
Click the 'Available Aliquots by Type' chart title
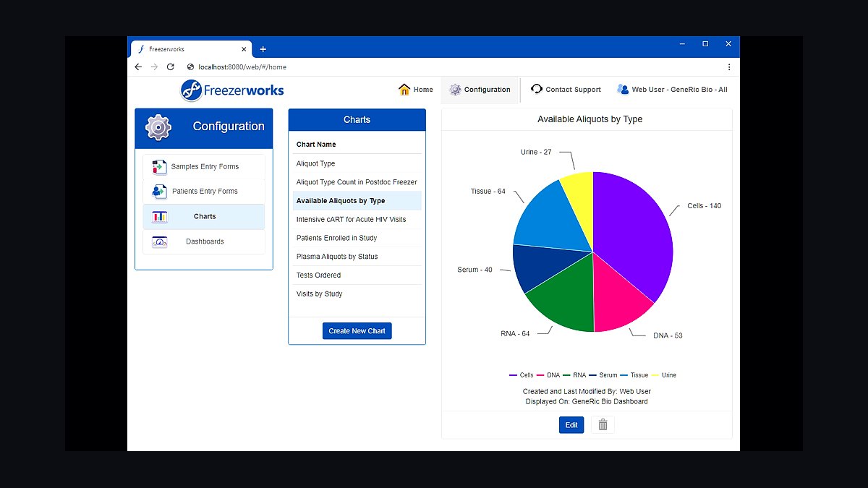[x=590, y=119]
